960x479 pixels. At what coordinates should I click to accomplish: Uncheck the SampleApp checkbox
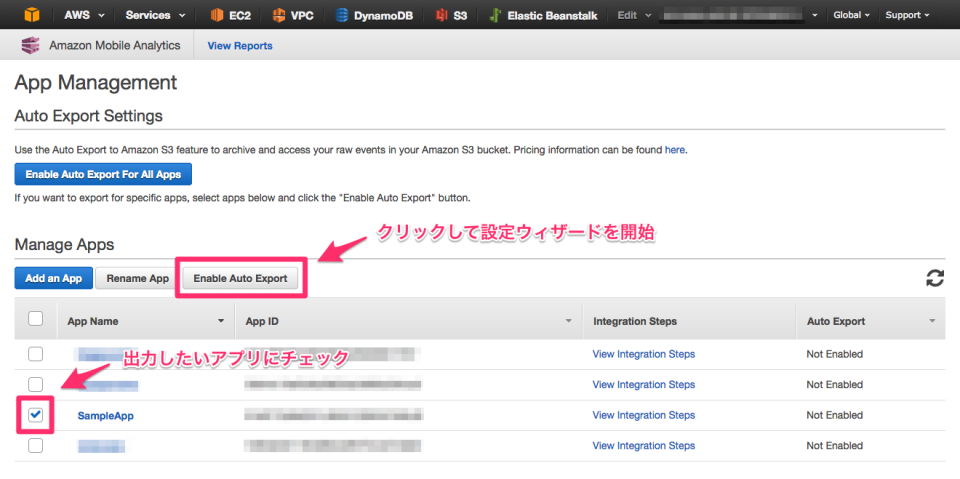point(36,415)
